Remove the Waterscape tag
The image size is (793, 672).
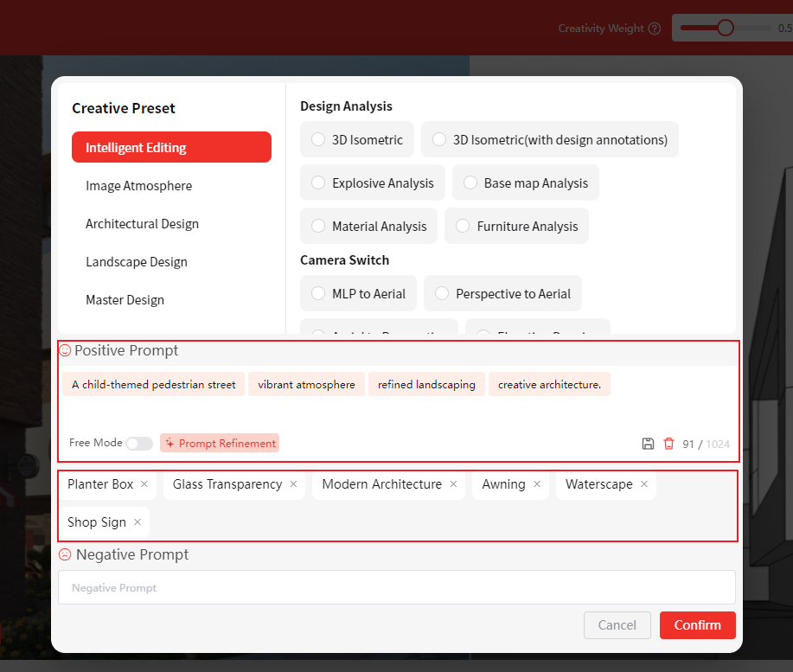point(644,484)
